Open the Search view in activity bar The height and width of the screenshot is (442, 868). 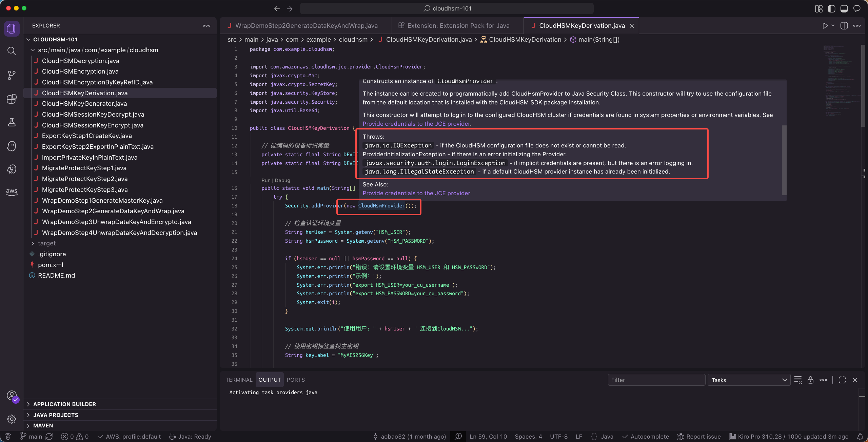click(12, 51)
